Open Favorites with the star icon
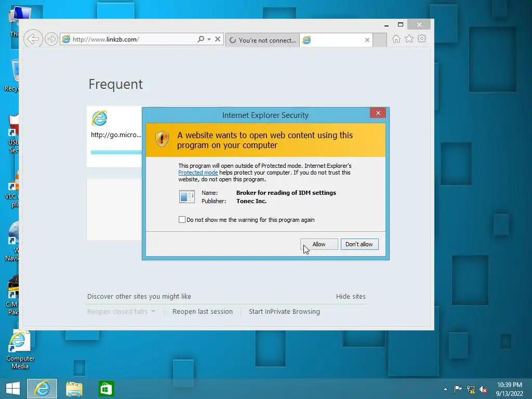This screenshot has height=399, width=532. tap(409, 39)
